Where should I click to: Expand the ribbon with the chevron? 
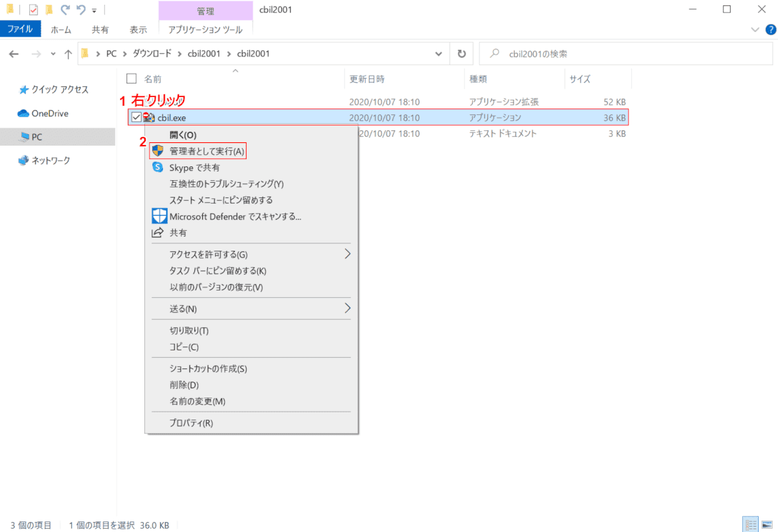pyautogui.click(x=755, y=30)
